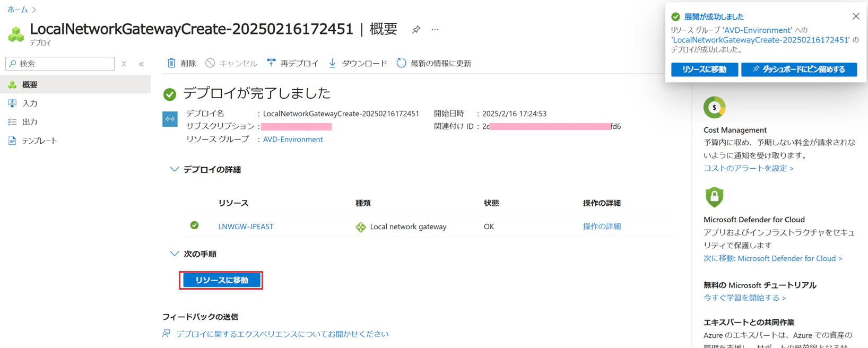Open デプロイに関するエクスペリエンス feedback link
Image resolution: width=868 pixels, height=348 pixels.
[x=282, y=334]
